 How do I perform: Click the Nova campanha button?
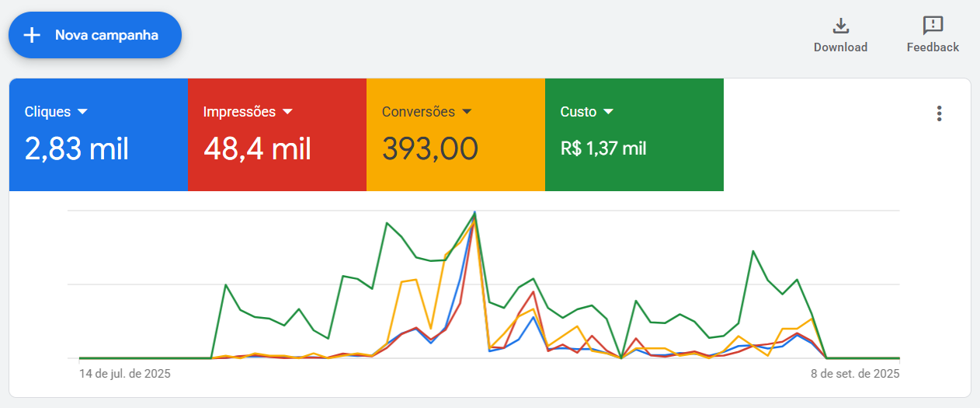[x=95, y=35]
